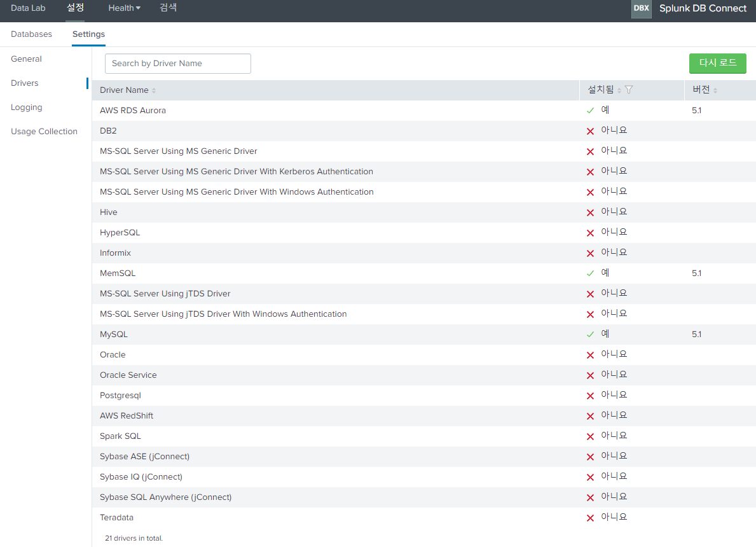Viewport: 756px width, 547px height.
Task: Click red X icon for DB2
Action: pos(590,131)
